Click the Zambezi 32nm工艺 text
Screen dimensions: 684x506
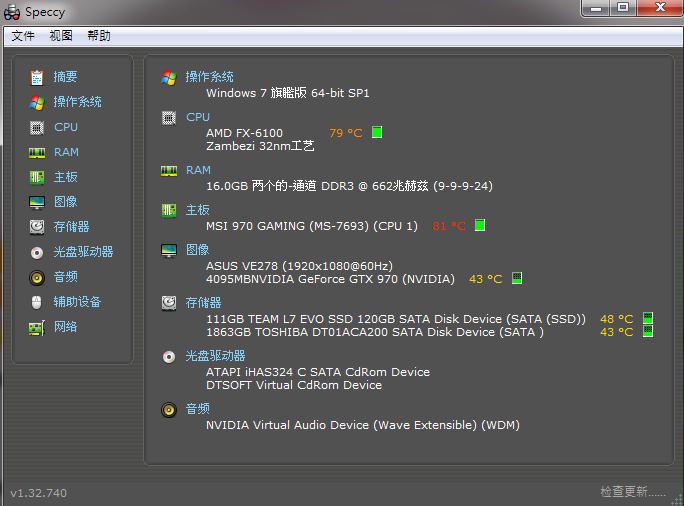pos(260,146)
